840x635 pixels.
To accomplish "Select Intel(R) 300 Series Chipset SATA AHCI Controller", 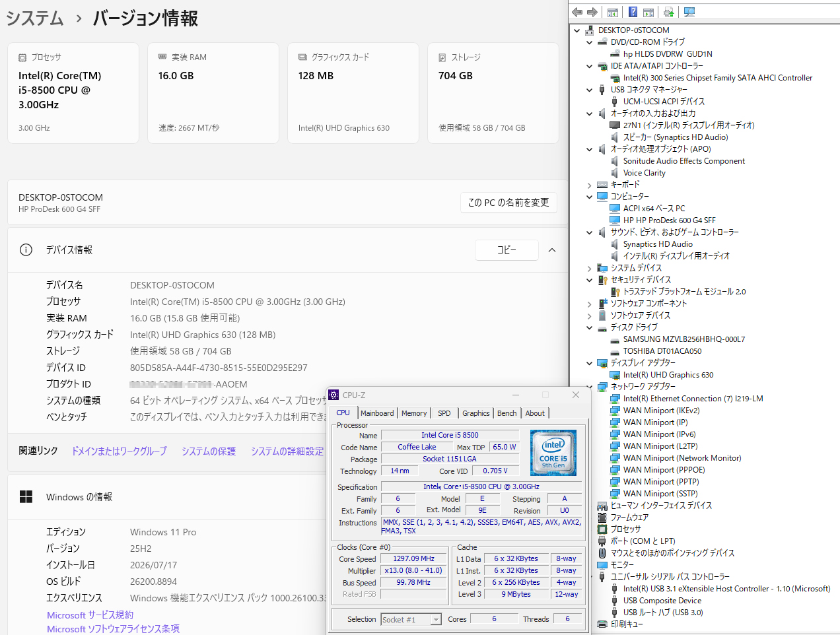I will click(x=718, y=78).
